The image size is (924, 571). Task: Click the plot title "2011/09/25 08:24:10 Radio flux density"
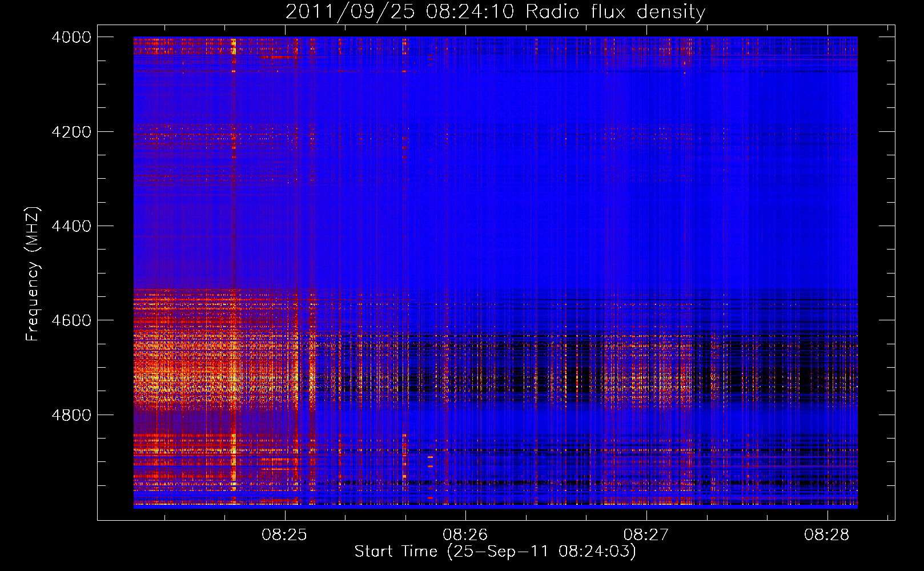click(495, 12)
